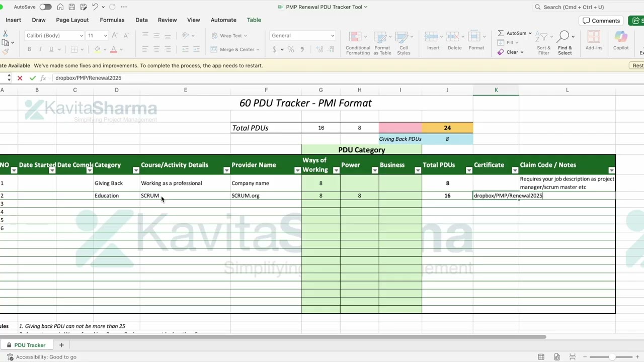Image resolution: width=644 pixels, height=362 pixels.
Task: Click the Undo arrow icon
Action: 95,7
